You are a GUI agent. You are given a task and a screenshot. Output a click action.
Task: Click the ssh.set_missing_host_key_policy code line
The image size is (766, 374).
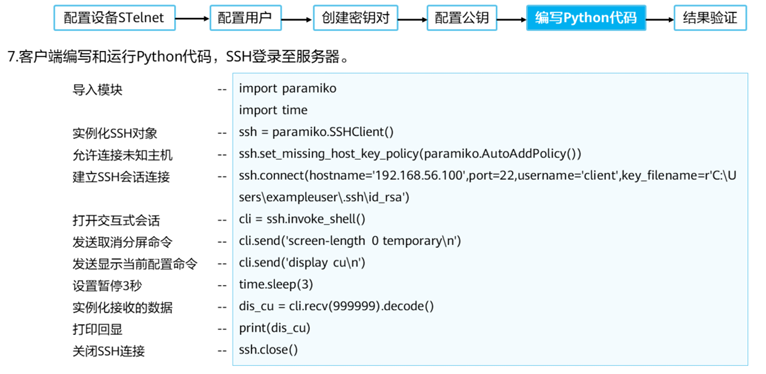(x=410, y=154)
